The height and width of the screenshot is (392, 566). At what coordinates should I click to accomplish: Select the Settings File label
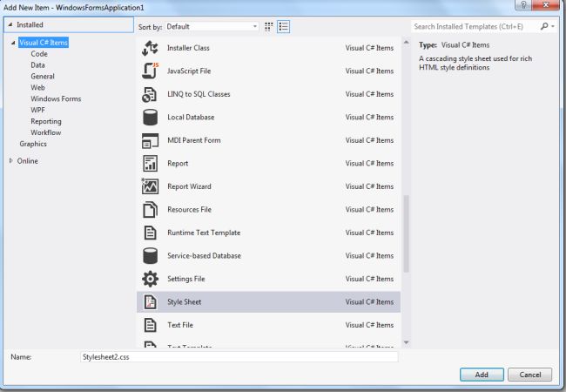185,279
